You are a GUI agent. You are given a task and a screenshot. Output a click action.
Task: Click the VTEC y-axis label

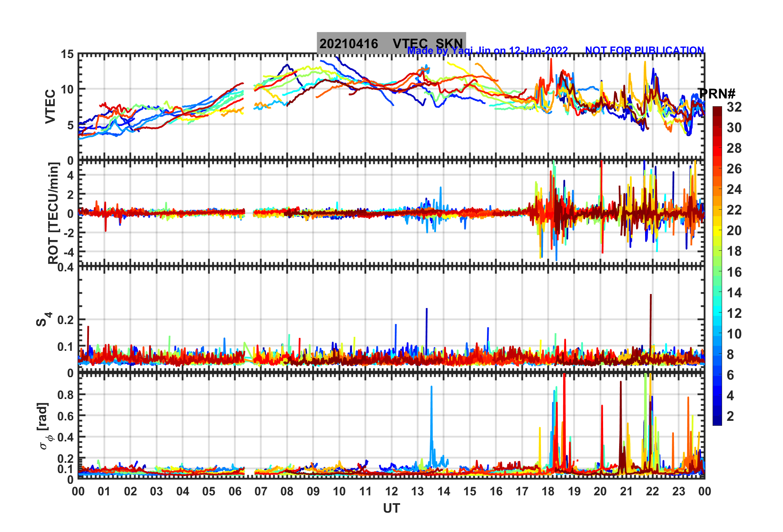pyautogui.click(x=50, y=106)
